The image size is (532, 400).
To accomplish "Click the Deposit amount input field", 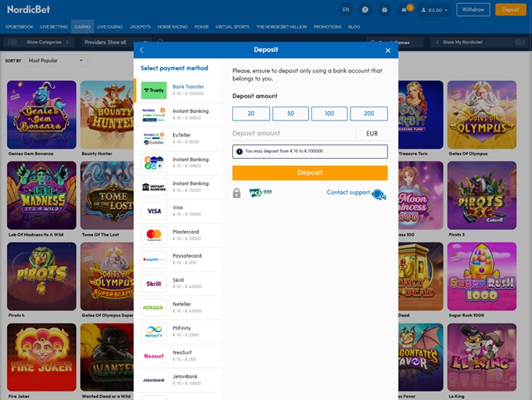I will [x=293, y=134].
